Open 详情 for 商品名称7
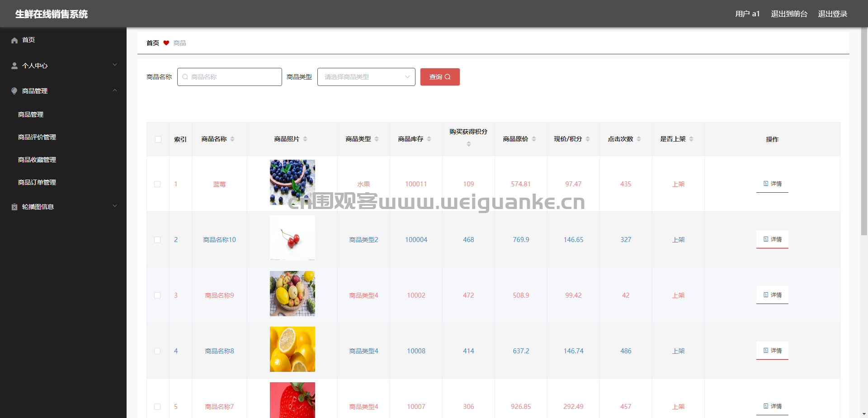 [772, 406]
